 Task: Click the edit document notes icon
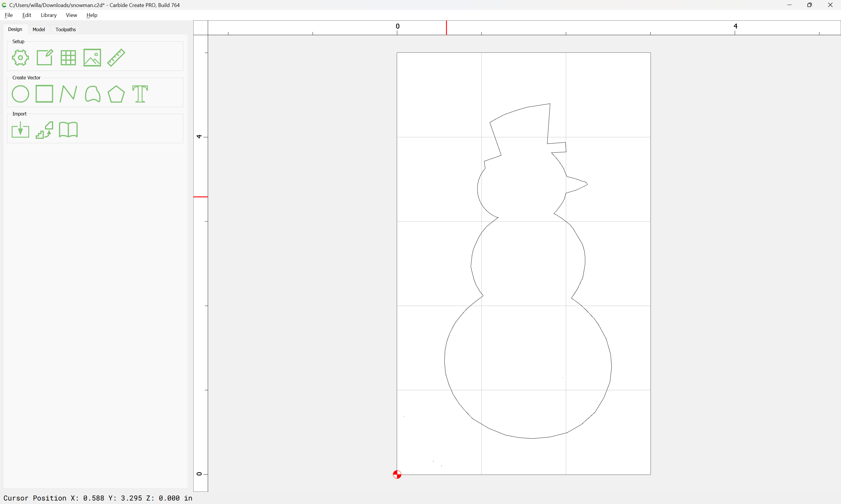pyautogui.click(x=44, y=57)
